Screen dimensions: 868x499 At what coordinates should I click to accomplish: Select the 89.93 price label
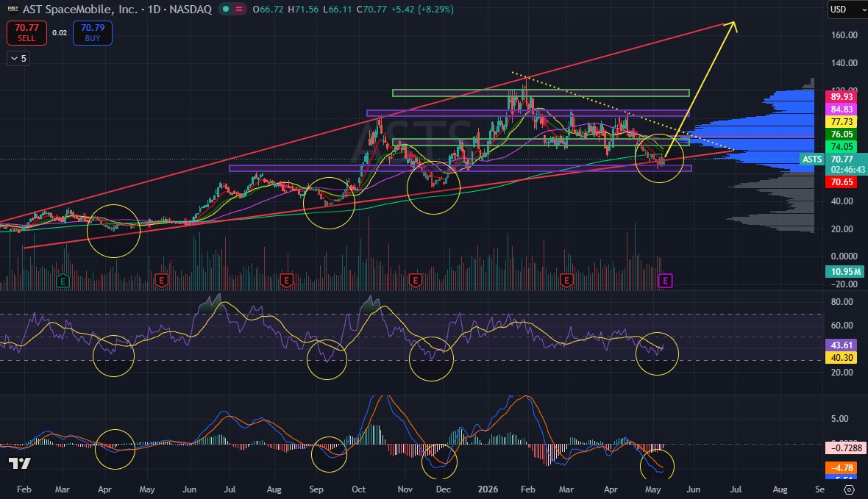coord(842,97)
